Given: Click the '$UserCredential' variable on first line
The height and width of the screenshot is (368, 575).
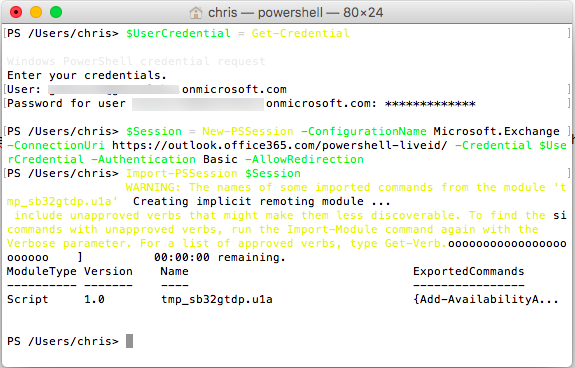Looking at the screenshot, I should 178,33.
